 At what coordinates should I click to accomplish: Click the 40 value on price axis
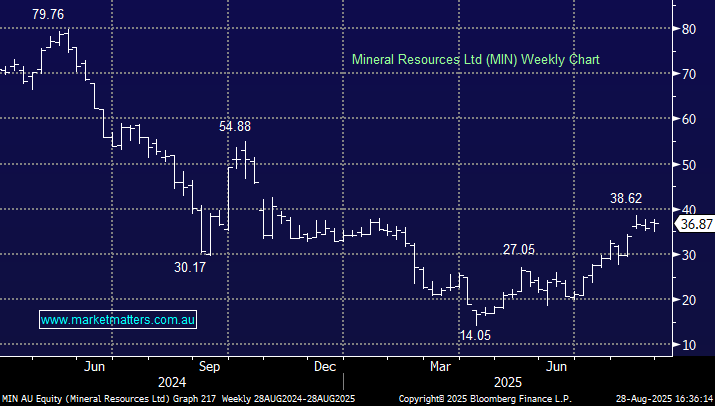[689, 210]
